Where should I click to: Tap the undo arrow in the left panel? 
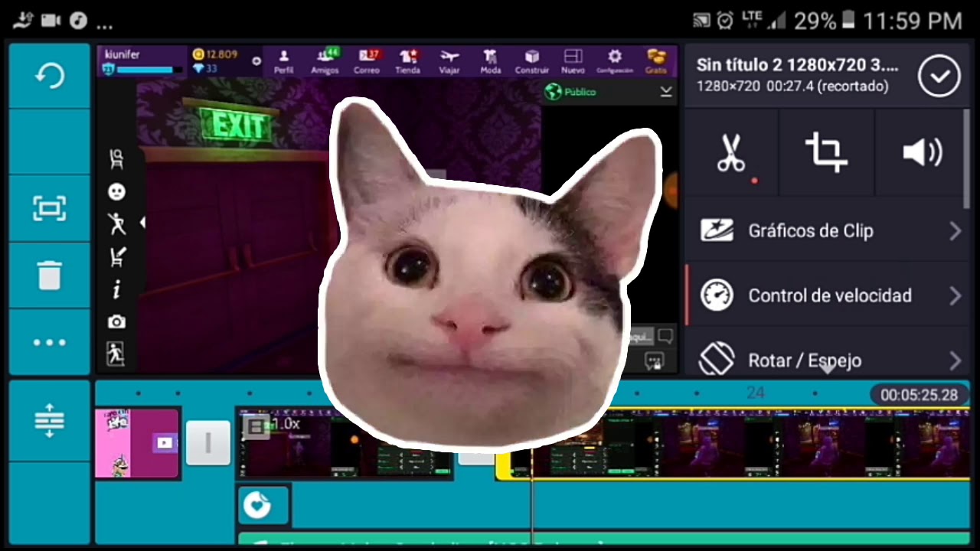pos(50,76)
